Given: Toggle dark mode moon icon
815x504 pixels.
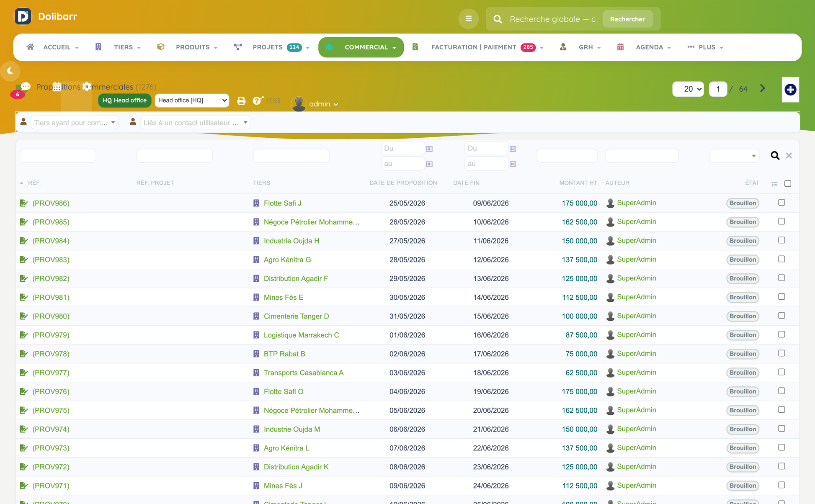Looking at the screenshot, I should pyautogui.click(x=10, y=71).
